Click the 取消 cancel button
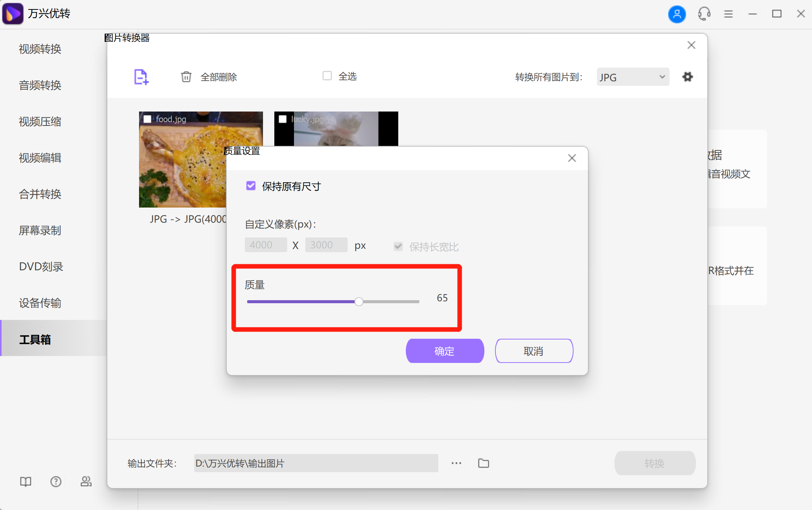 coord(534,351)
